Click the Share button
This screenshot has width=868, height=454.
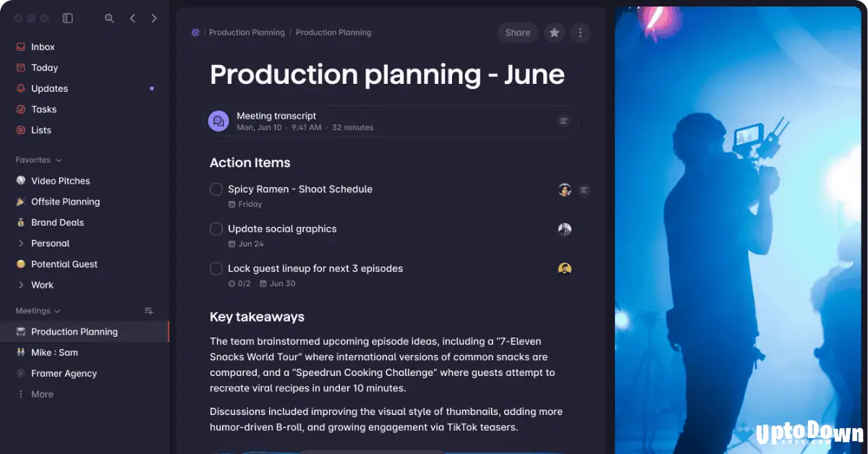pos(518,33)
